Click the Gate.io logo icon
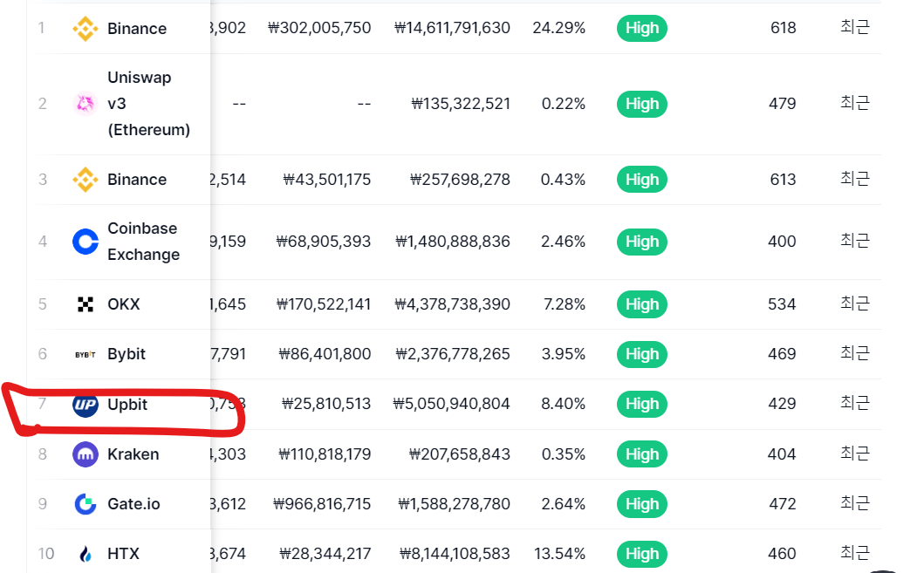The image size is (924, 573). coord(86,504)
